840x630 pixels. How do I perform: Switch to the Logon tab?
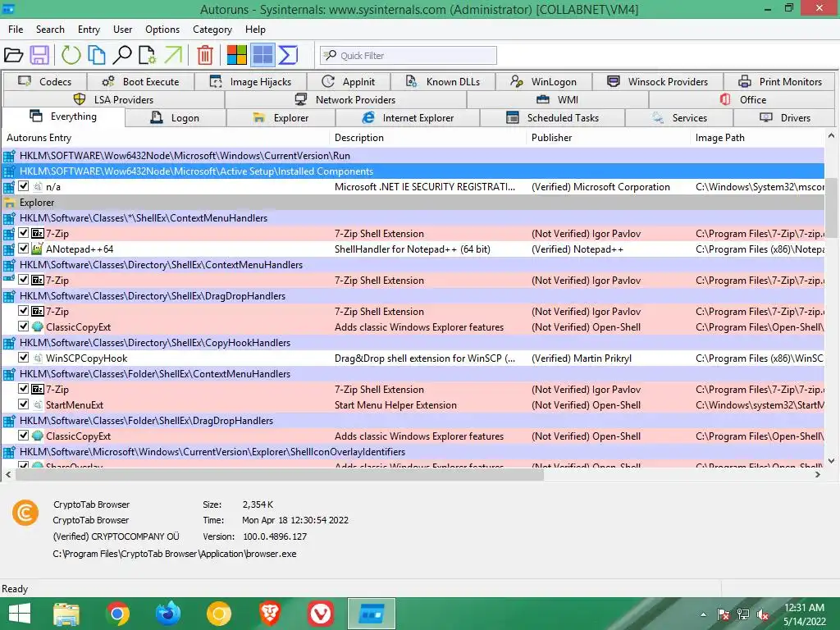176,118
